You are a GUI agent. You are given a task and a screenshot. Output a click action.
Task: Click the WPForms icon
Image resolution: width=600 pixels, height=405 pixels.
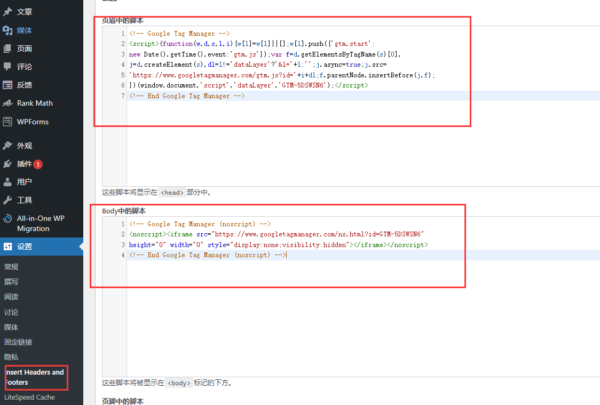(x=7, y=122)
